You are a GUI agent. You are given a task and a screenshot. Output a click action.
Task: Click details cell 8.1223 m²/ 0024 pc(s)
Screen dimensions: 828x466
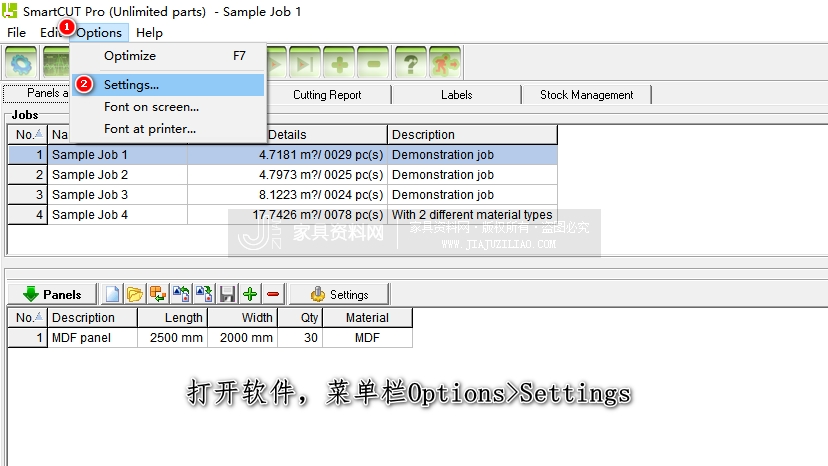[287, 195]
